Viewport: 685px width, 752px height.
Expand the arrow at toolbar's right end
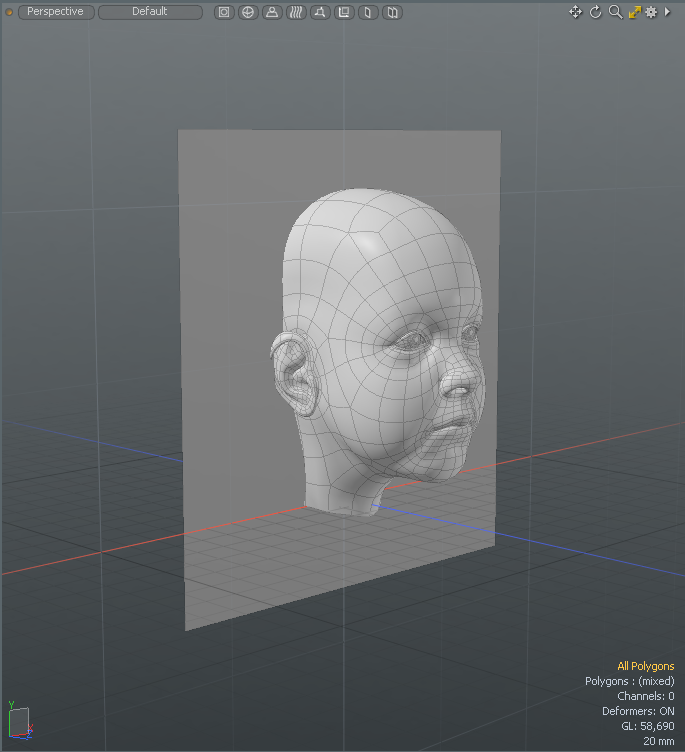coord(667,12)
